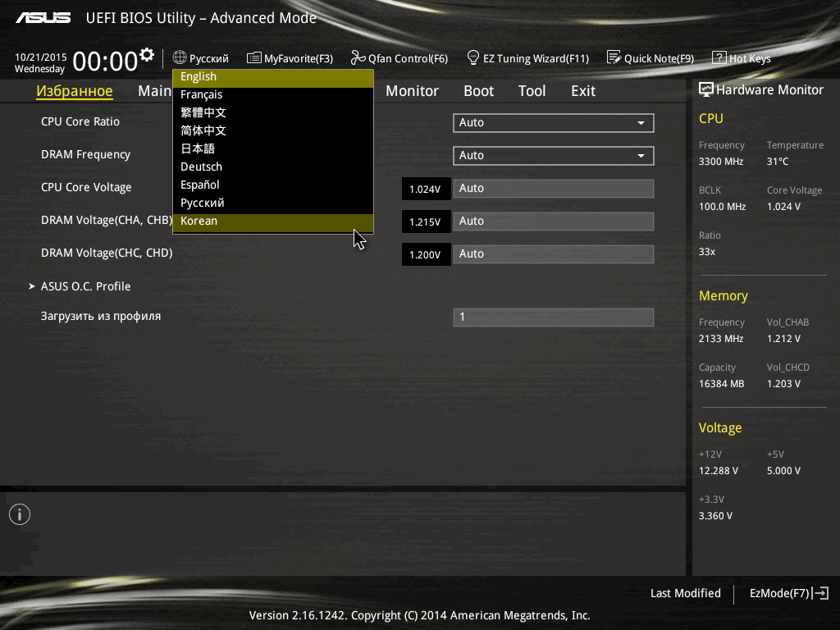Click the 1.024V voltage readout box
Viewport: 840px width, 630px height.
click(x=426, y=189)
